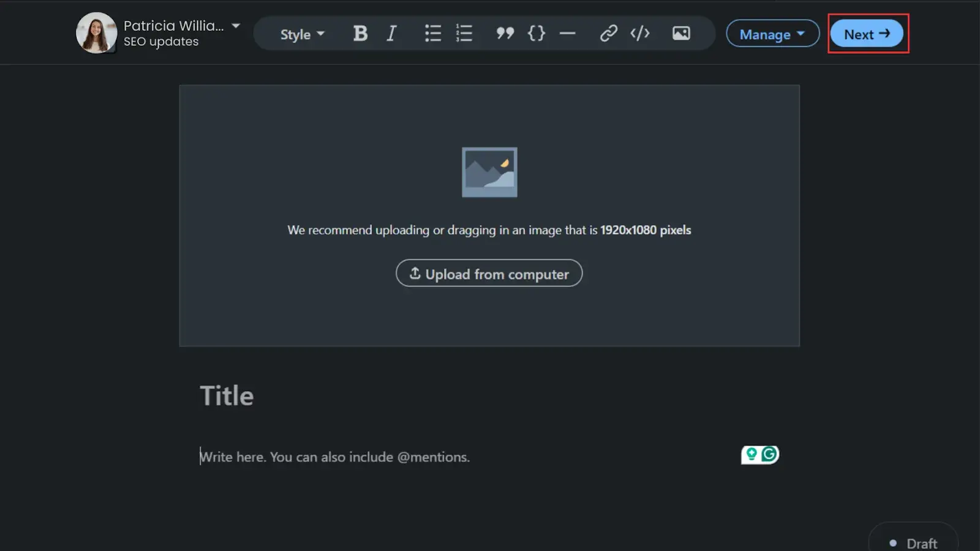Add a horizontal divider line
The image size is (980, 551).
click(567, 34)
